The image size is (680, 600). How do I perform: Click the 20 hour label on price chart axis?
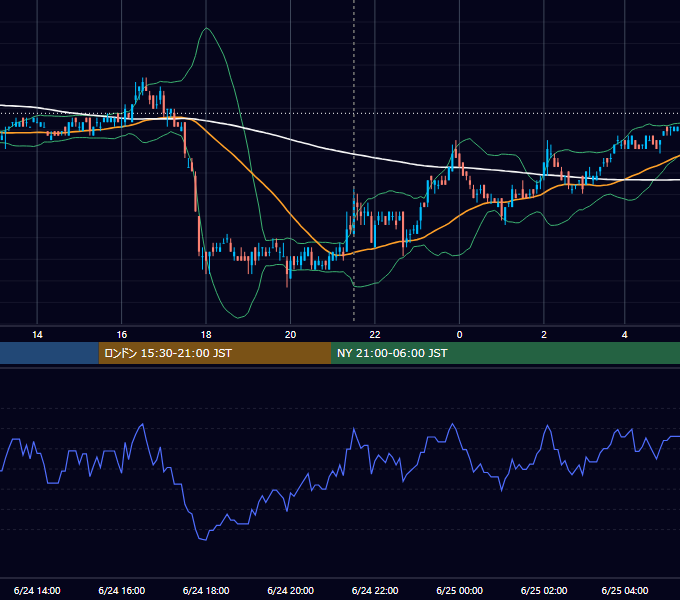(x=290, y=335)
